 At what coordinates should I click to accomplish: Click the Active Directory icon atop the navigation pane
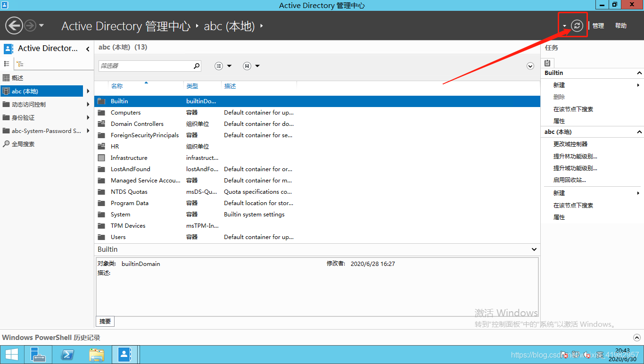coord(8,48)
